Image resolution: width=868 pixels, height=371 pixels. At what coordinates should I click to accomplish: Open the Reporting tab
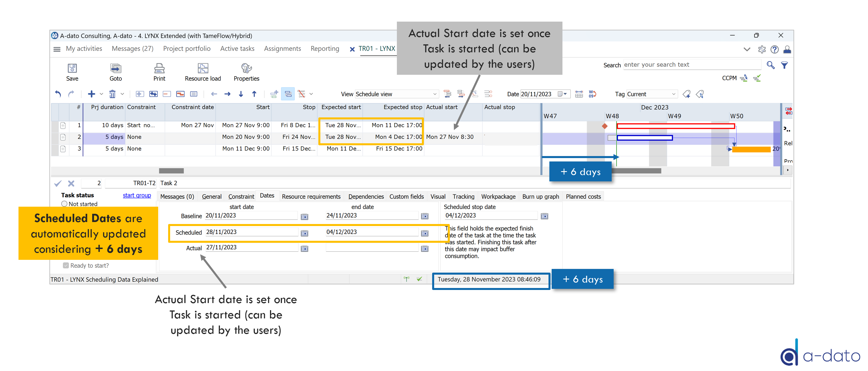pos(325,49)
